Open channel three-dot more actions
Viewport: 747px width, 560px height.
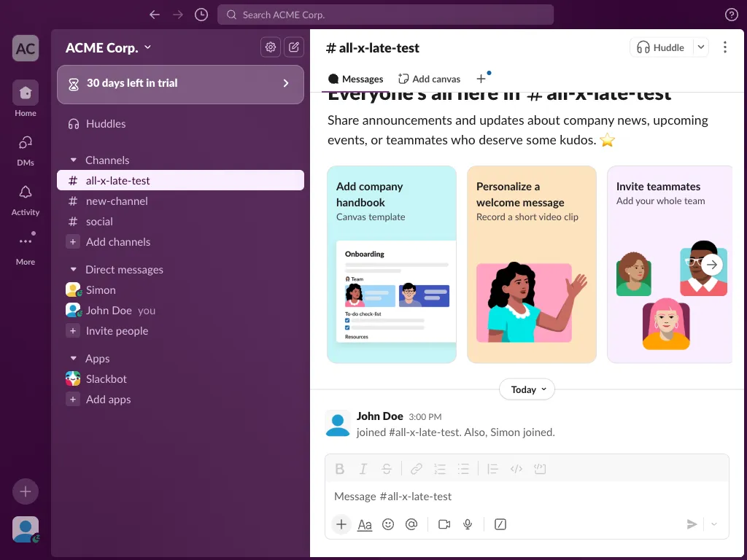(724, 47)
